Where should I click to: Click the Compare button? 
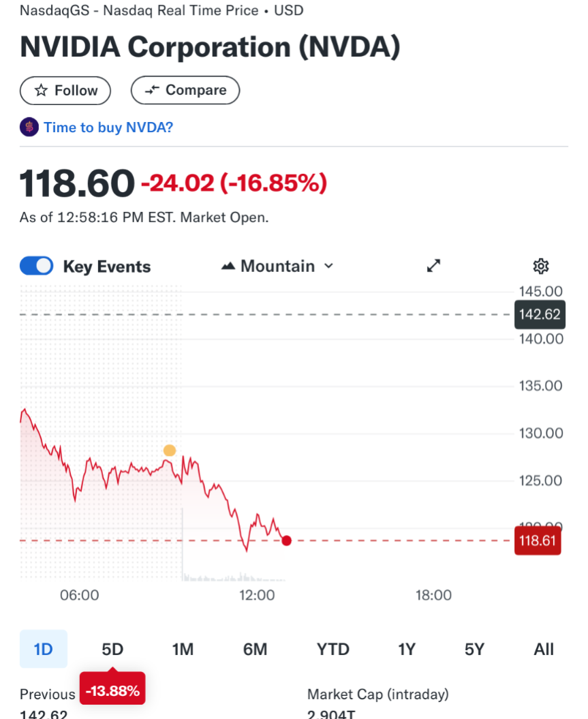185,91
